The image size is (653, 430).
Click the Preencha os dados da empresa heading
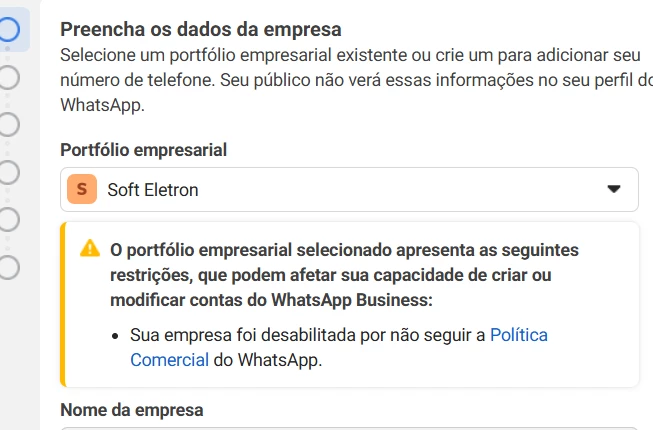(201, 30)
